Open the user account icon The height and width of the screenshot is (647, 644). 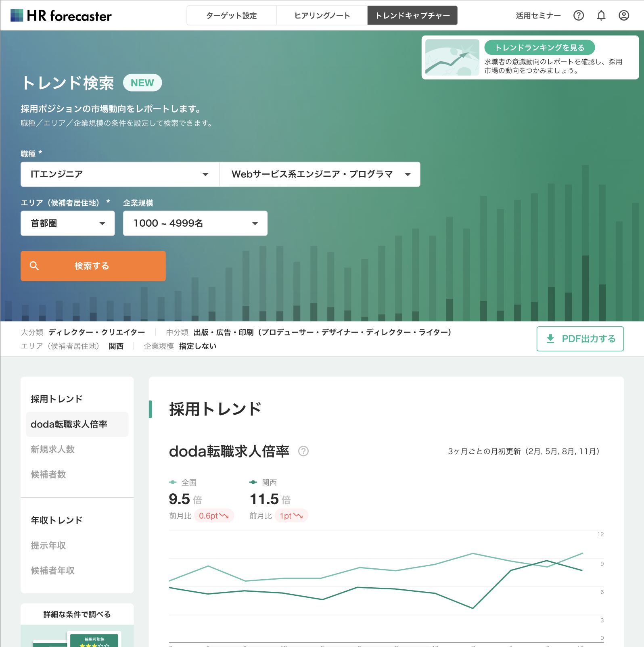[624, 15]
